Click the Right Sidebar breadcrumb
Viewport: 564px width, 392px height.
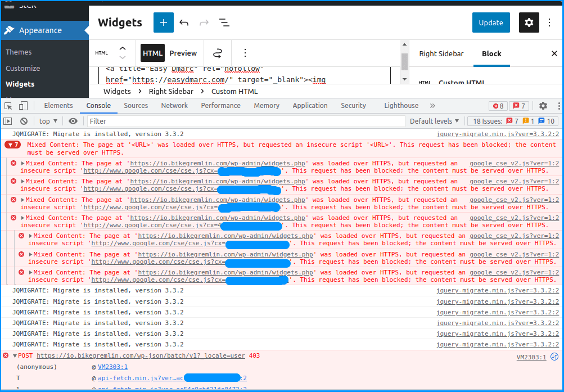pyautogui.click(x=171, y=91)
